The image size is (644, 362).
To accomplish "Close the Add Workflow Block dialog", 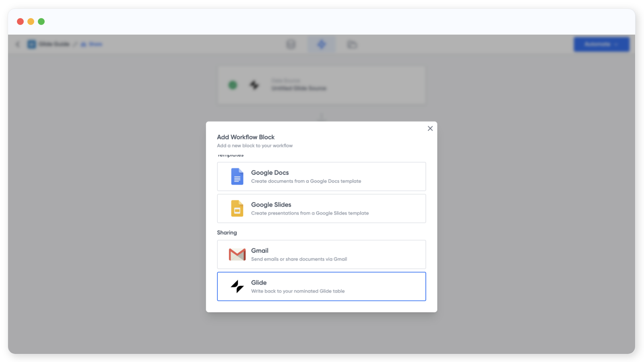I will click(430, 129).
